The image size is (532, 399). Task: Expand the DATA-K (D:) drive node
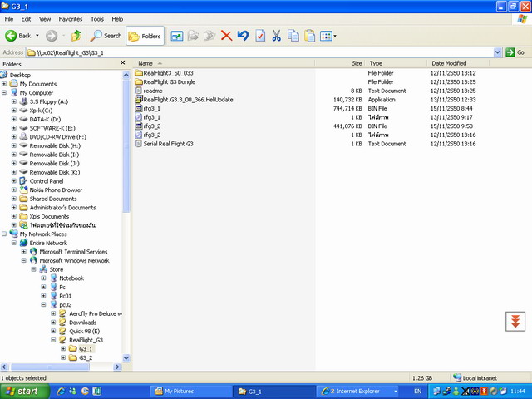point(14,119)
